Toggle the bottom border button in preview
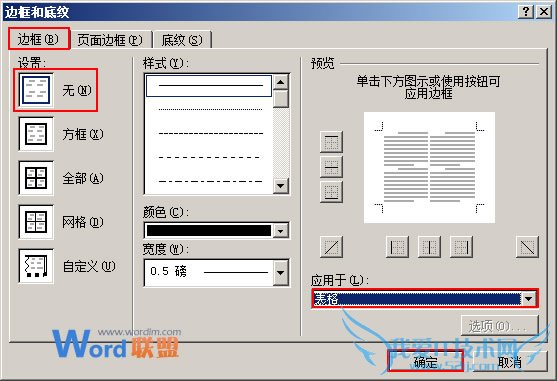The width and height of the screenshot is (557, 381). pos(331,192)
